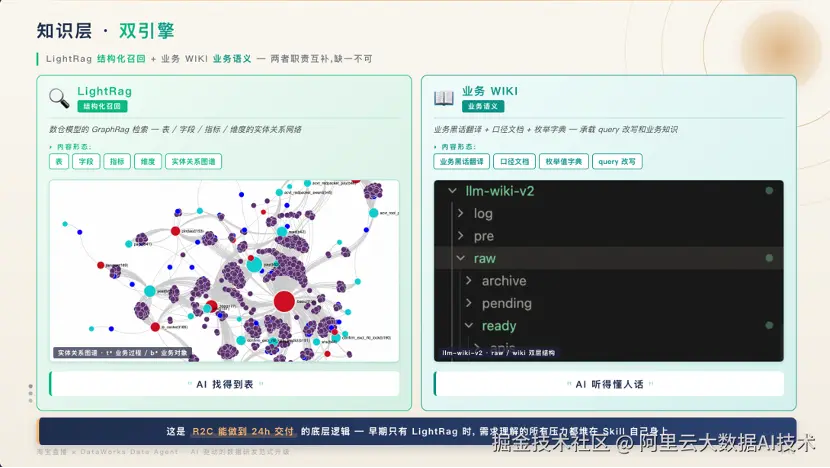
Task: Select the query 改写 tag
Action: click(x=617, y=161)
